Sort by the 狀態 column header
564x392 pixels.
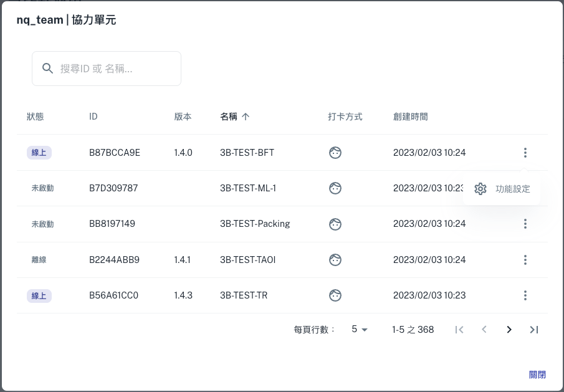36,117
